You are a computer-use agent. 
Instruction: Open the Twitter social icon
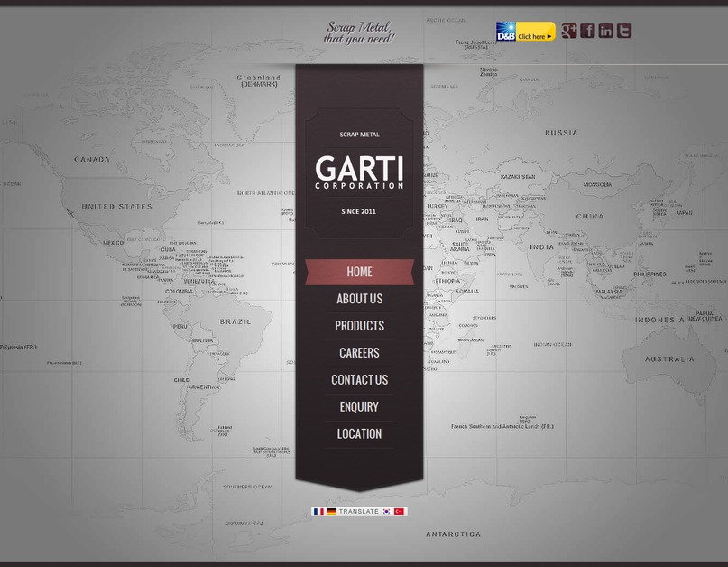click(624, 31)
